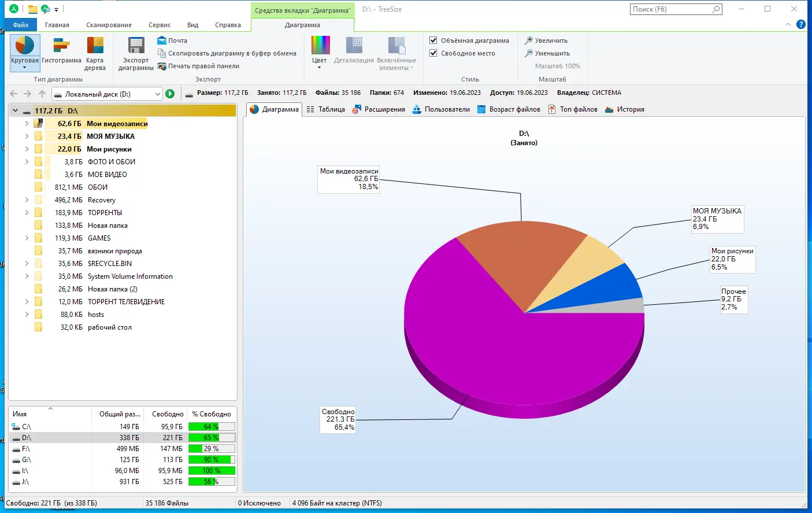
Task: Open the Топ файлов view tab
Action: 573,109
